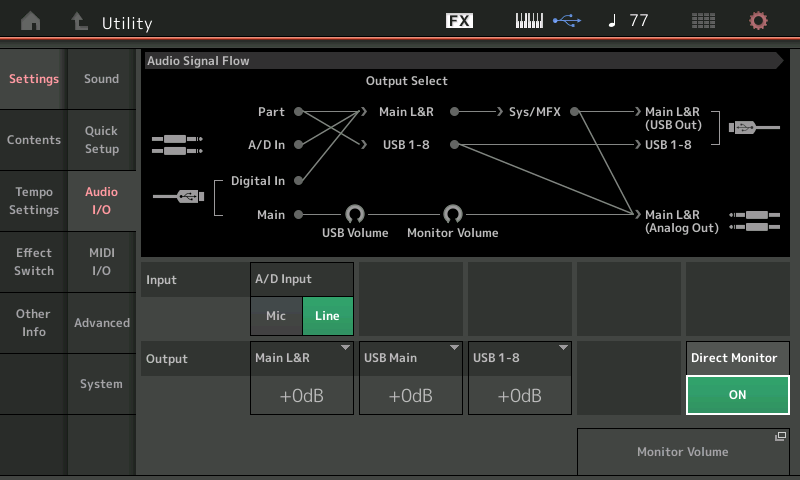Open the Live Set grid icon
800x480 pixels.
click(703, 21)
